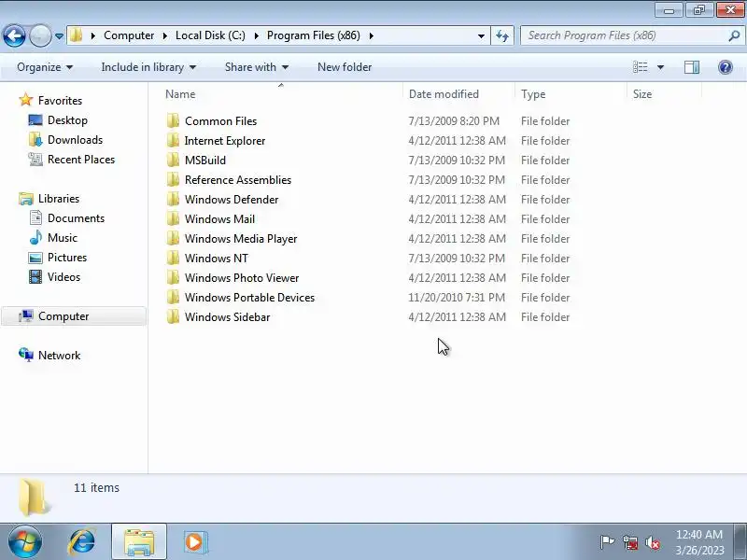This screenshot has width=747, height=560.
Task: Open the Videos library
Action: 63,276
